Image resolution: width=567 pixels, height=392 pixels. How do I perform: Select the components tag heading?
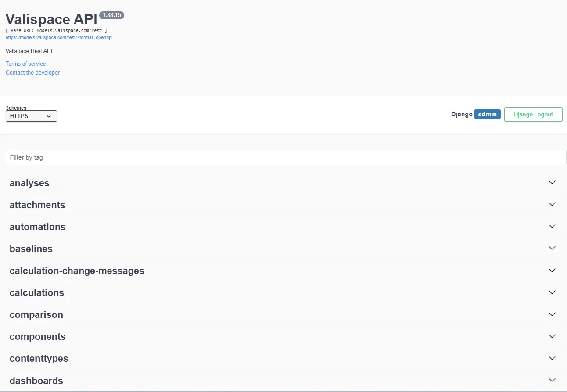click(38, 336)
